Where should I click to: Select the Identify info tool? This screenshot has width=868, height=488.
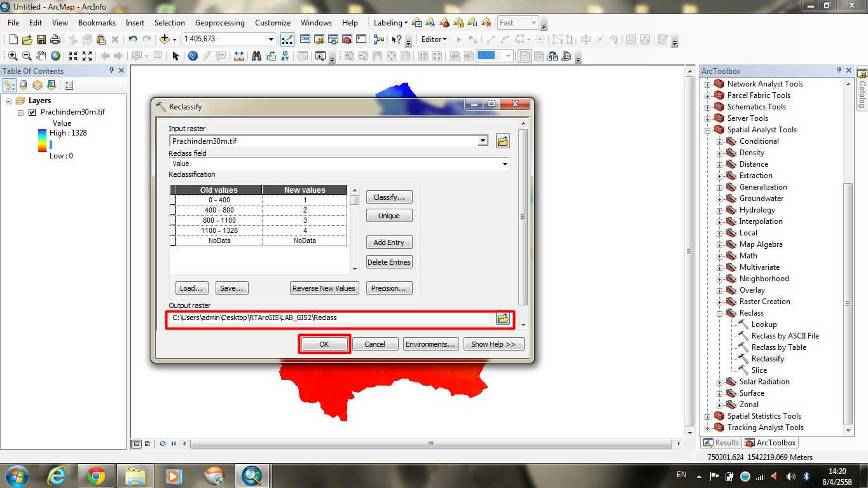pyautogui.click(x=193, y=56)
